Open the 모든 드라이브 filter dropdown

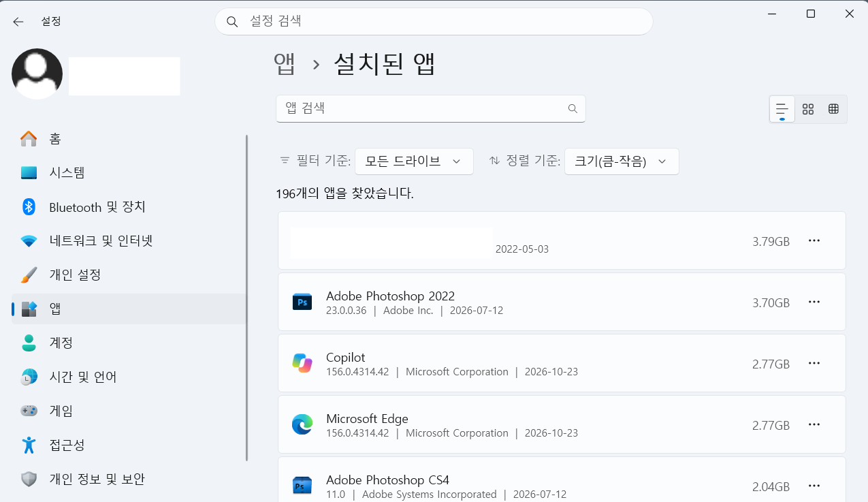414,161
